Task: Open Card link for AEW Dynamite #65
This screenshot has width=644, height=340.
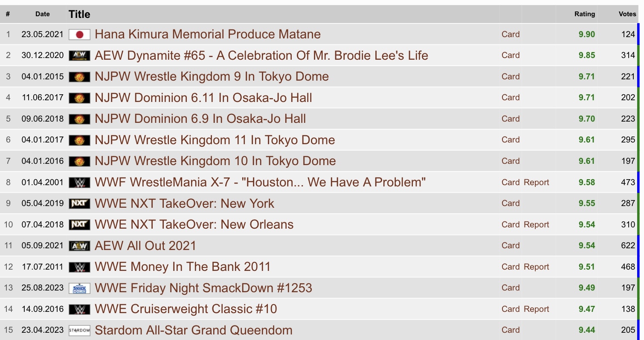Action: point(511,55)
